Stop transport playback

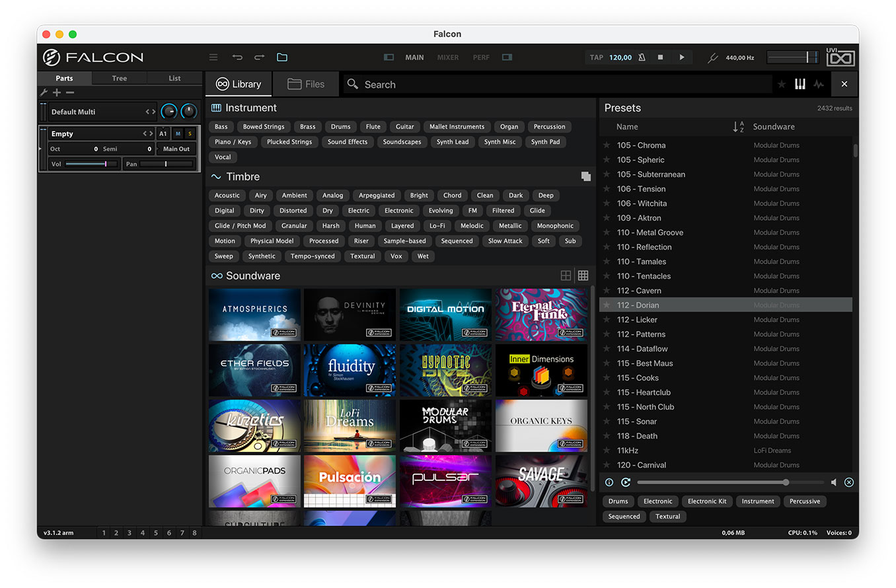point(660,57)
